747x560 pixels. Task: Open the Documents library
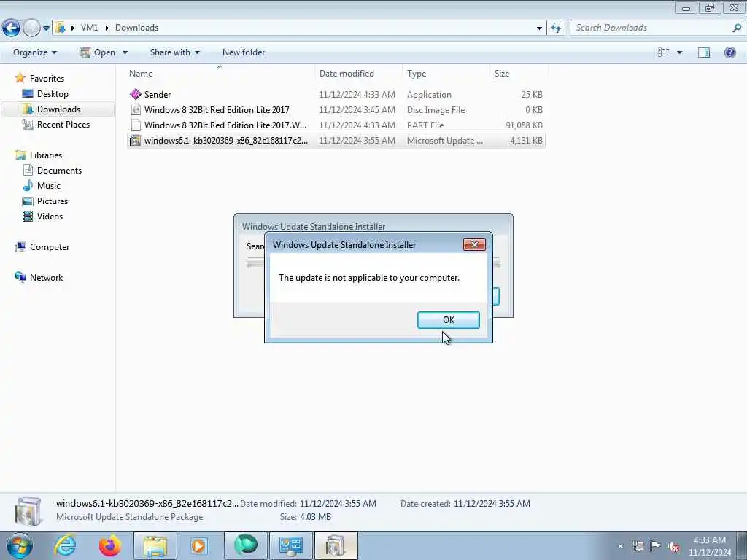coord(59,171)
